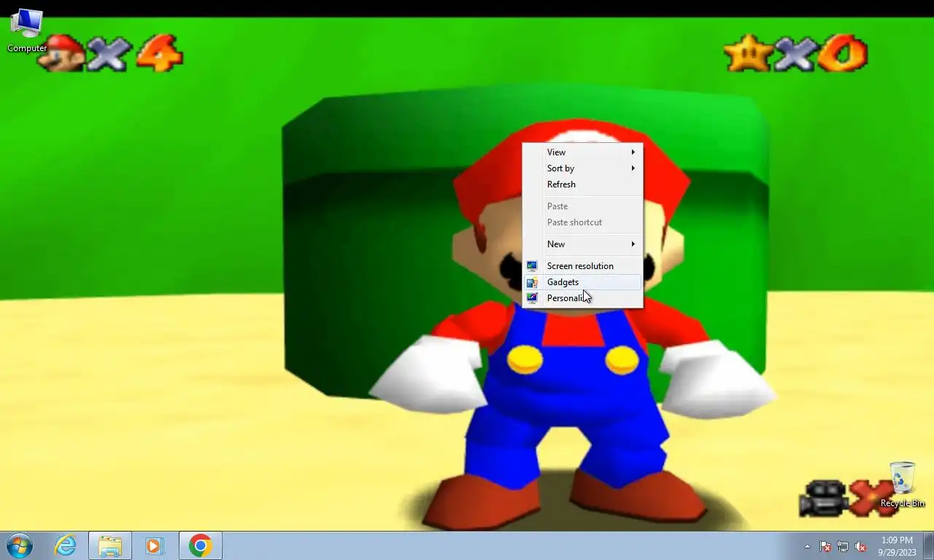This screenshot has height=560, width=934.
Task: Expand the New submenu
Action: coord(583,244)
